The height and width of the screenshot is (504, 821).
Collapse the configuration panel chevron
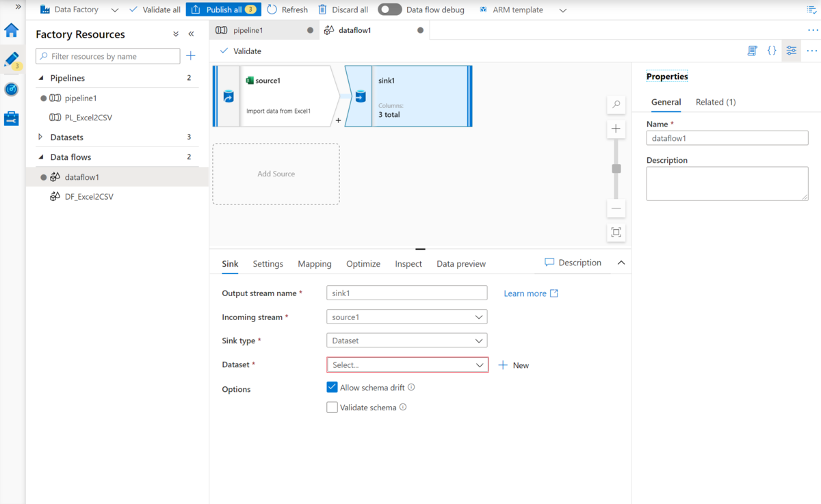(621, 263)
